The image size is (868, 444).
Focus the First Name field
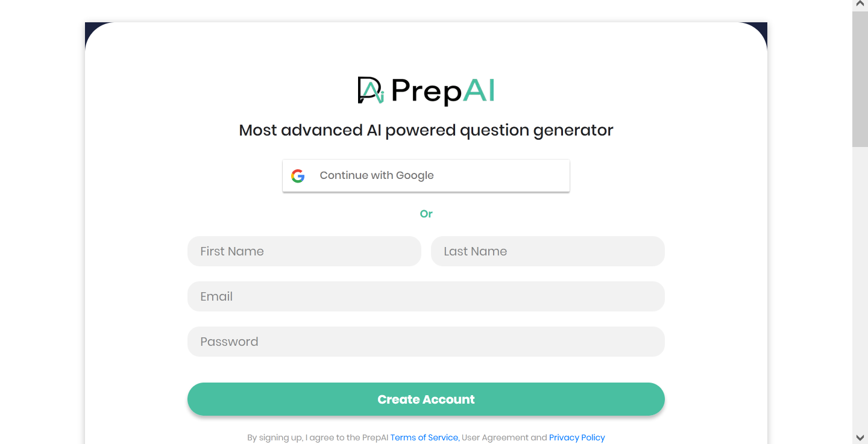click(x=304, y=251)
